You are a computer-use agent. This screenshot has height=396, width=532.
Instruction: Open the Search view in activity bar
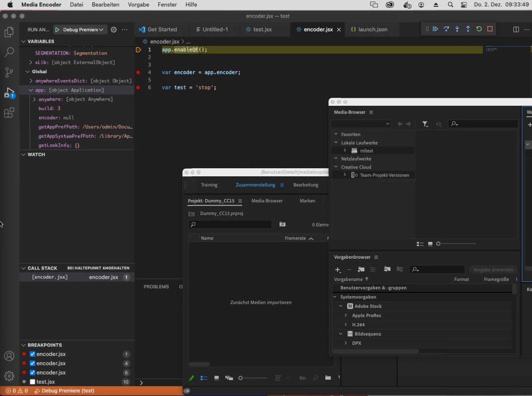click(x=9, y=52)
